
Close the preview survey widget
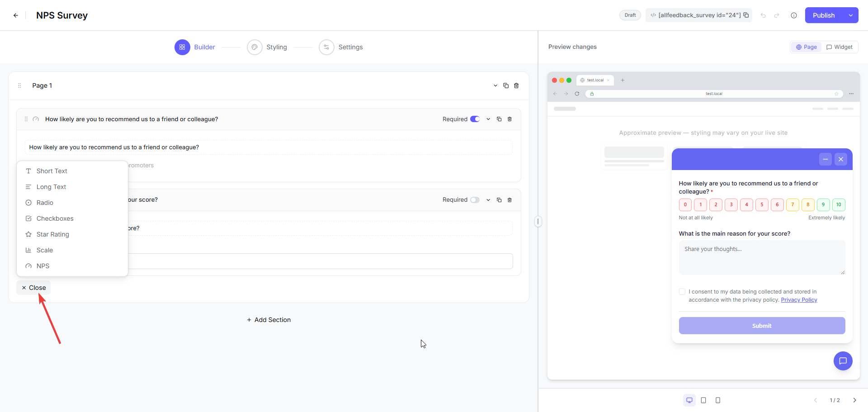pos(840,159)
